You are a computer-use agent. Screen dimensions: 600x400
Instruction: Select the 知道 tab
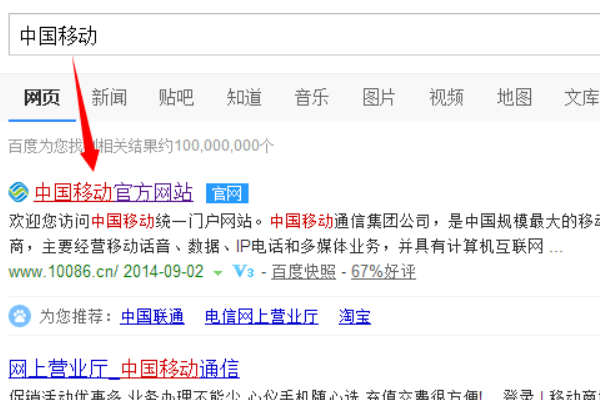244,97
